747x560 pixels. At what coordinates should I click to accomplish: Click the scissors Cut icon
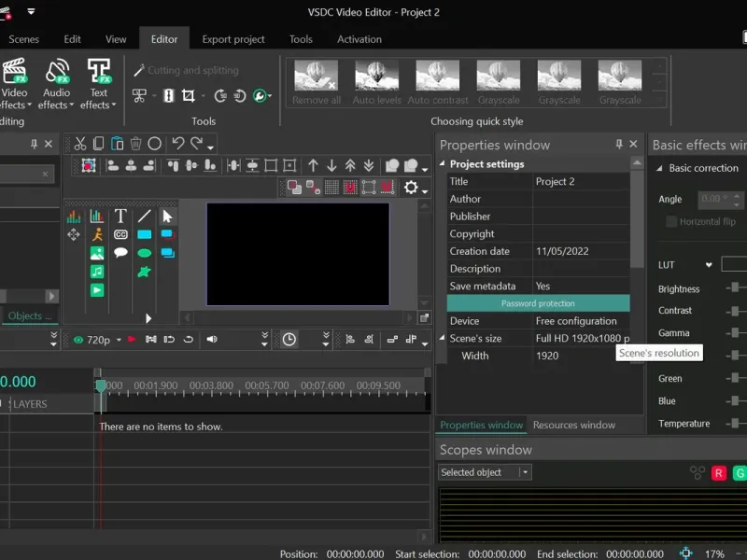pos(80,144)
